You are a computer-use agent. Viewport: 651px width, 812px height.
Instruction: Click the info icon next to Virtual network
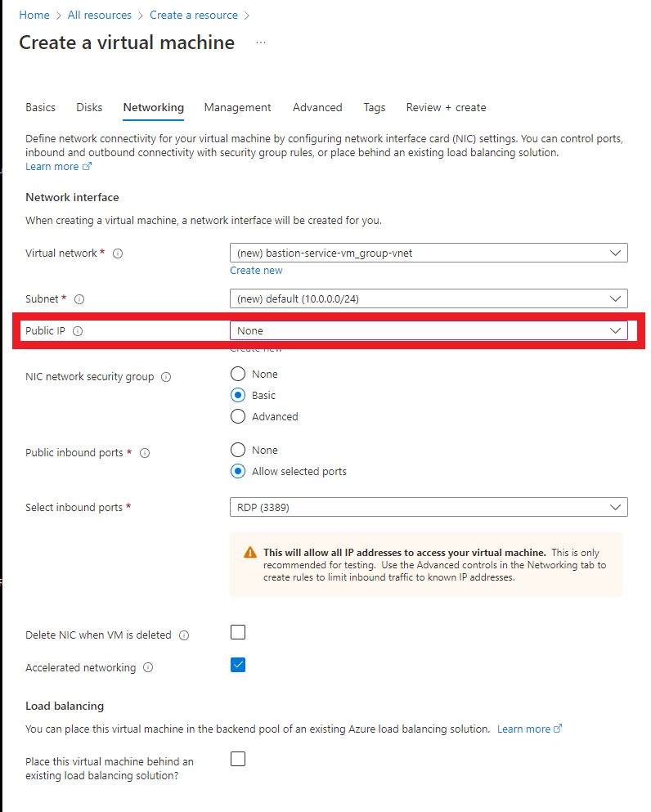(x=118, y=253)
